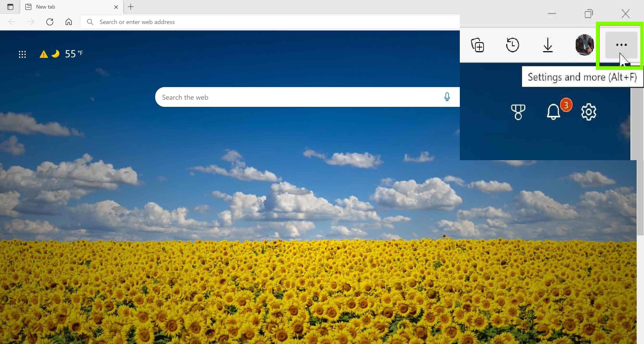Click the address bar field
Screen dimensions: 644x344
click(x=270, y=22)
